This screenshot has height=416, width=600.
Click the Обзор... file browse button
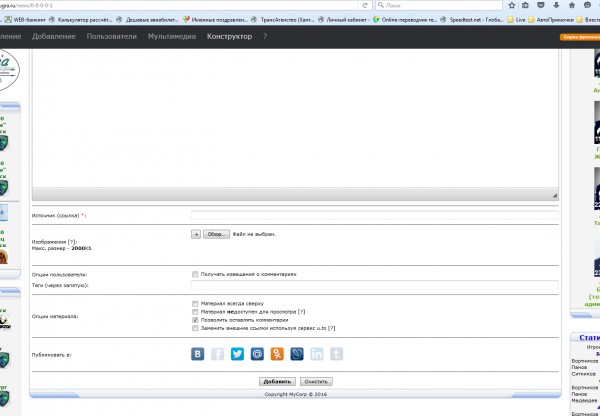click(216, 234)
